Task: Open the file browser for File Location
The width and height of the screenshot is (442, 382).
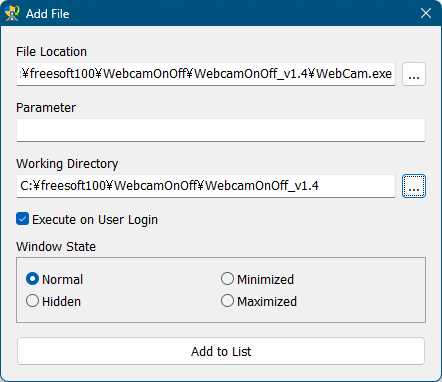Action: pos(414,74)
